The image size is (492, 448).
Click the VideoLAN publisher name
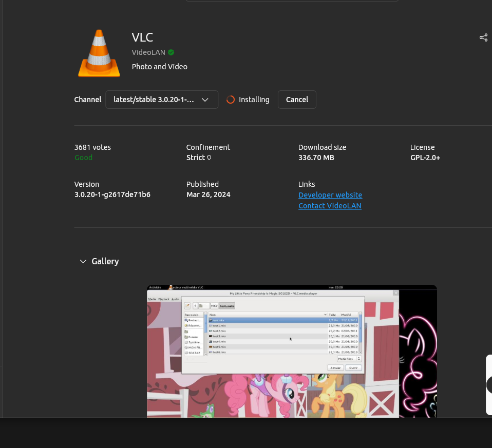click(148, 52)
